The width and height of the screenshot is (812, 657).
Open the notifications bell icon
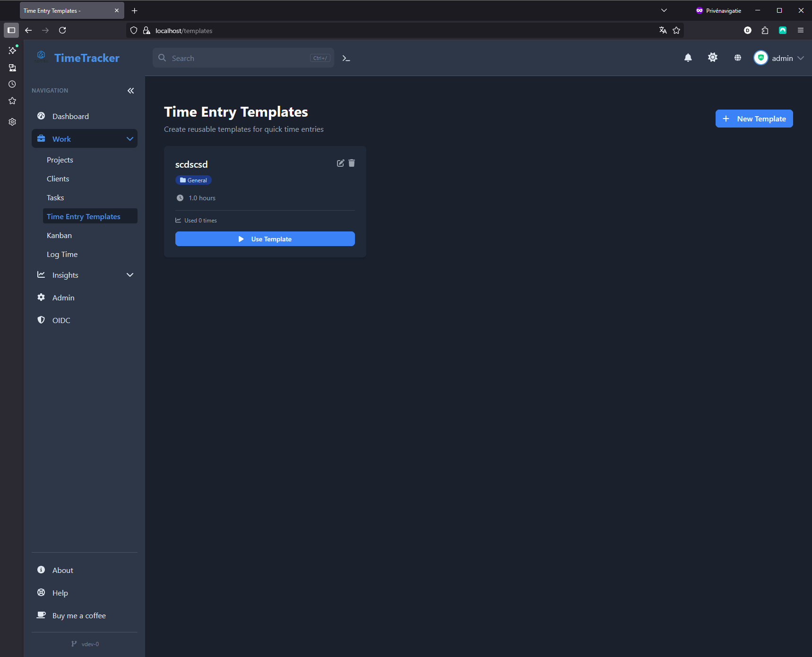[688, 58]
